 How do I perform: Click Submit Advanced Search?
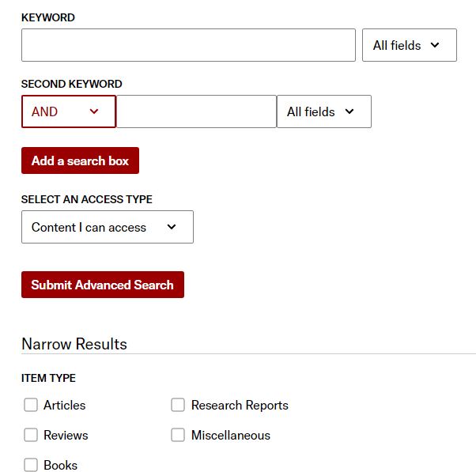[x=102, y=285]
